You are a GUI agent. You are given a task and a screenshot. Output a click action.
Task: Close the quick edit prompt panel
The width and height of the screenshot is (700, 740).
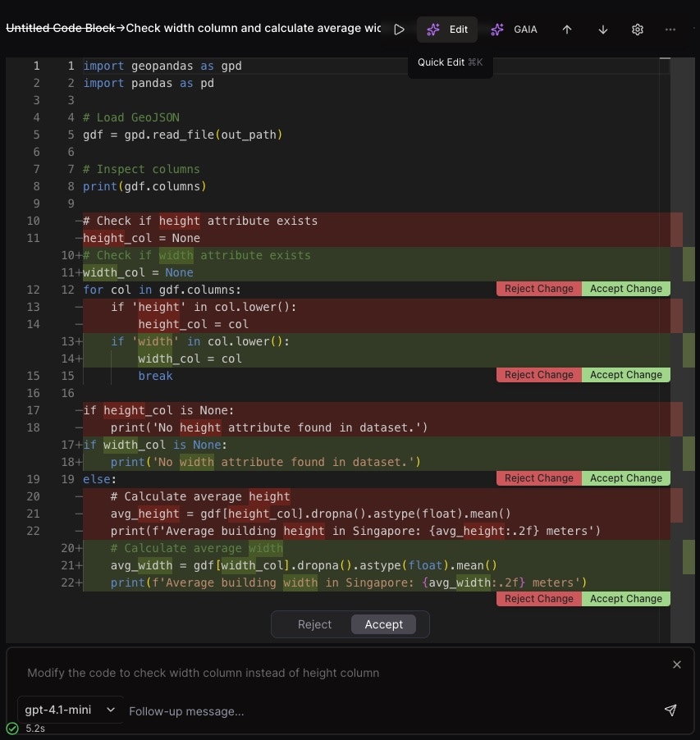point(676,665)
